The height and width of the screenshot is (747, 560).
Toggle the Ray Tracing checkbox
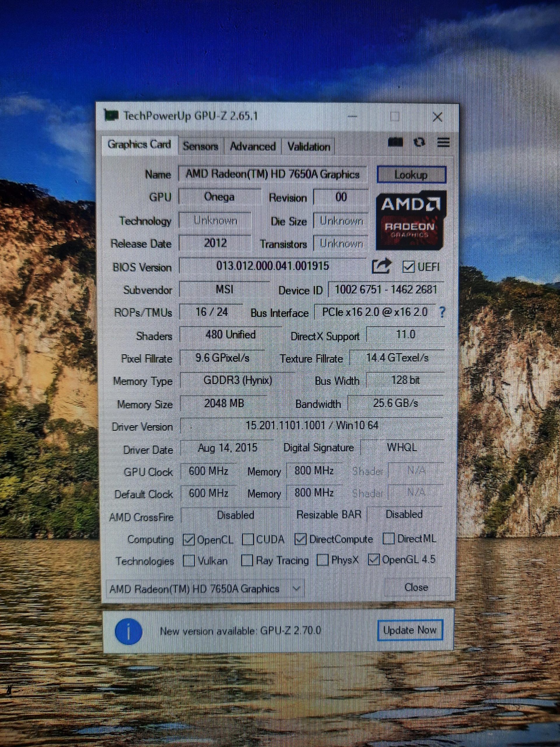click(x=247, y=561)
